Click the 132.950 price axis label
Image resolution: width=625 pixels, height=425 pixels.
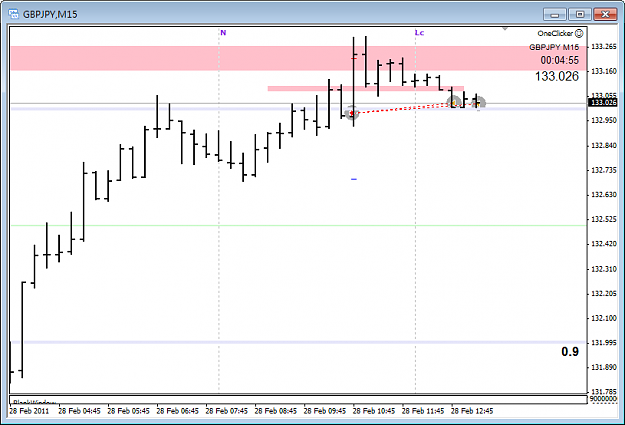pos(603,120)
